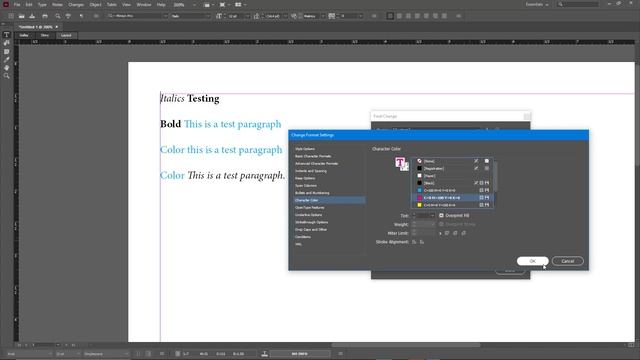Open the Essentials workspace switcher
The height and width of the screenshot is (360, 640).
(x=537, y=4)
